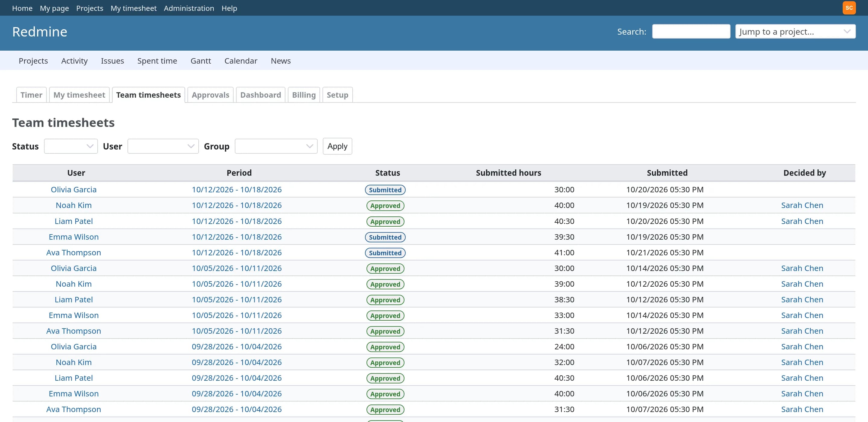The width and height of the screenshot is (868, 422).
Task: Open Ava Thompson's 10/12/2026 - 10/18/2026 period
Action: click(237, 253)
